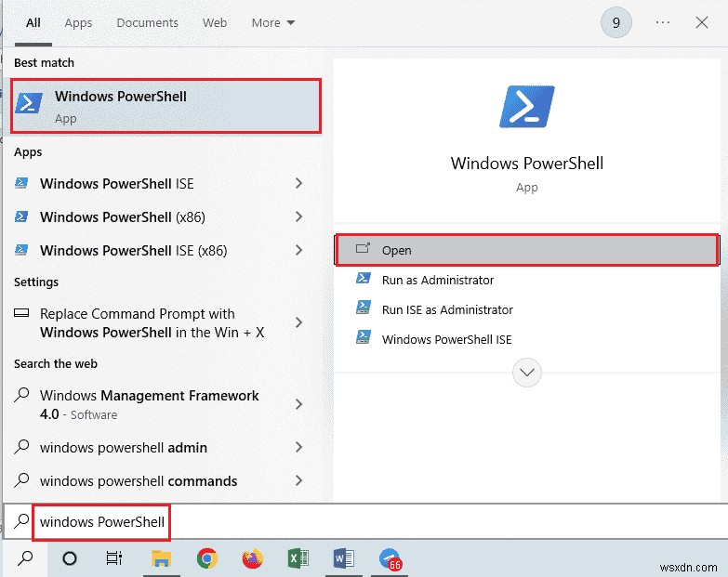This screenshot has height=577, width=728.
Task: Click the Windows PowerShell (x86) app icon
Action: click(x=21, y=216)
